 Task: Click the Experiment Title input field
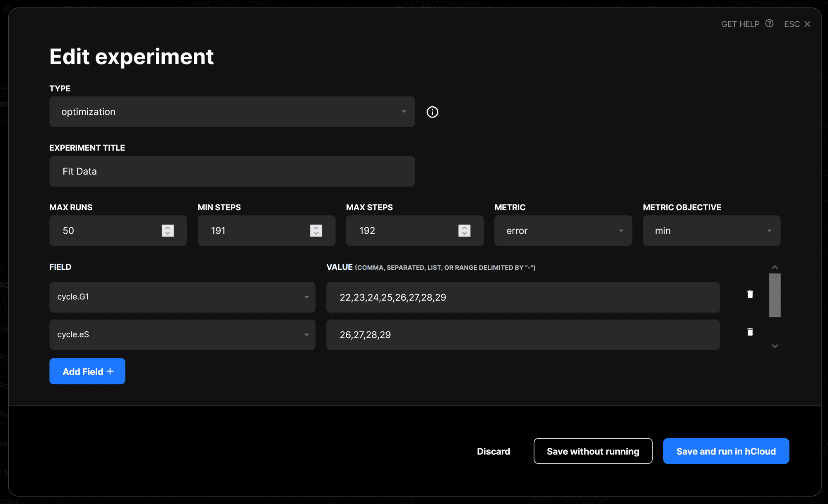pos(232,171)
